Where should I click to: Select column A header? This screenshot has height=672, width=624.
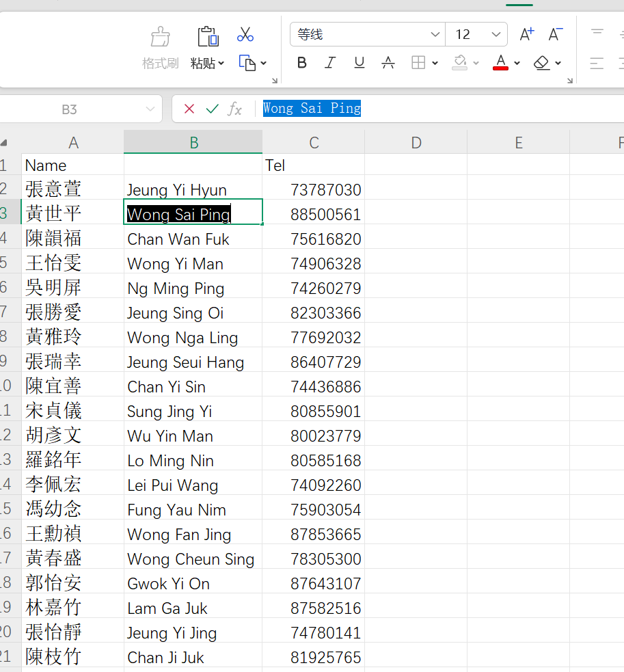(73, 143)
